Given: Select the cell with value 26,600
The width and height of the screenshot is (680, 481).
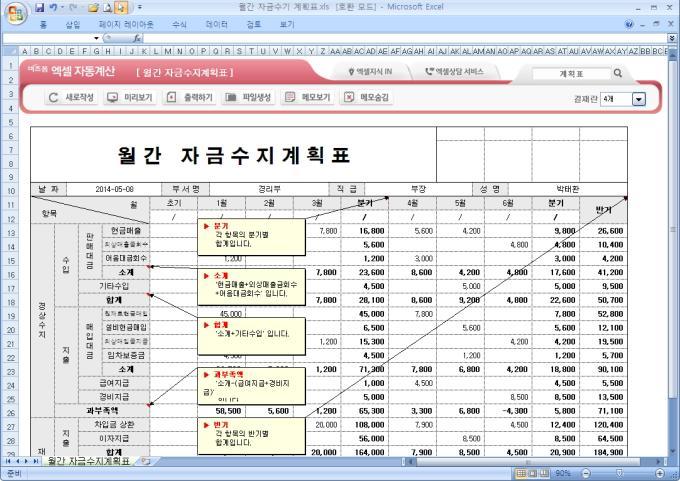Looking at the screenshot, I should click(x=603, y=231).
